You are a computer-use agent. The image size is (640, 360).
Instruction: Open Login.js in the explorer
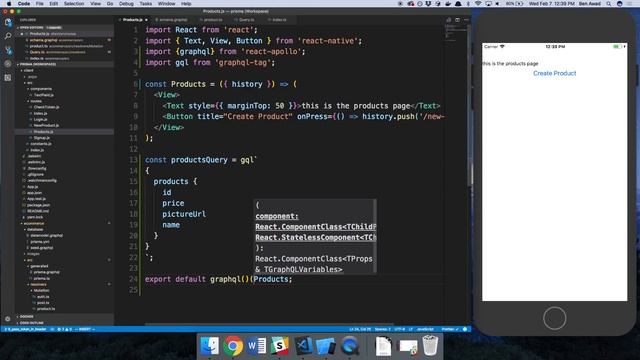click(x=40, y=120)
